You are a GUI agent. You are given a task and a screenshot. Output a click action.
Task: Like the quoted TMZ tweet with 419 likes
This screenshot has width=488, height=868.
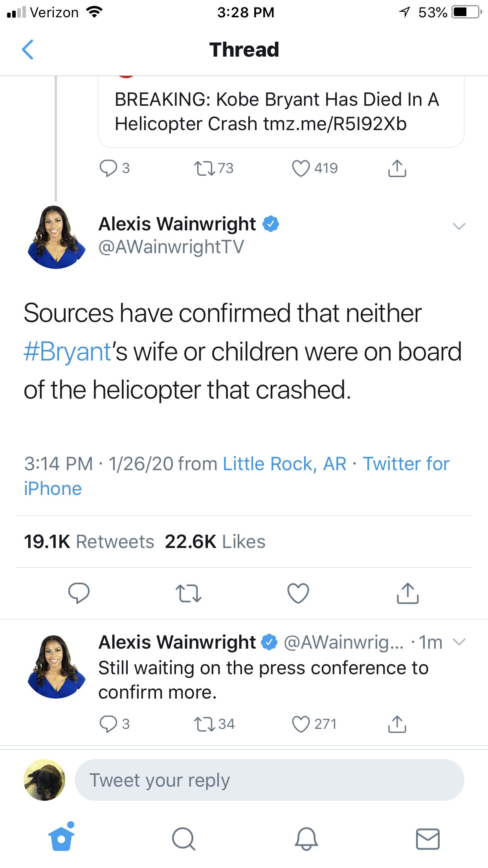click(301, 169)
